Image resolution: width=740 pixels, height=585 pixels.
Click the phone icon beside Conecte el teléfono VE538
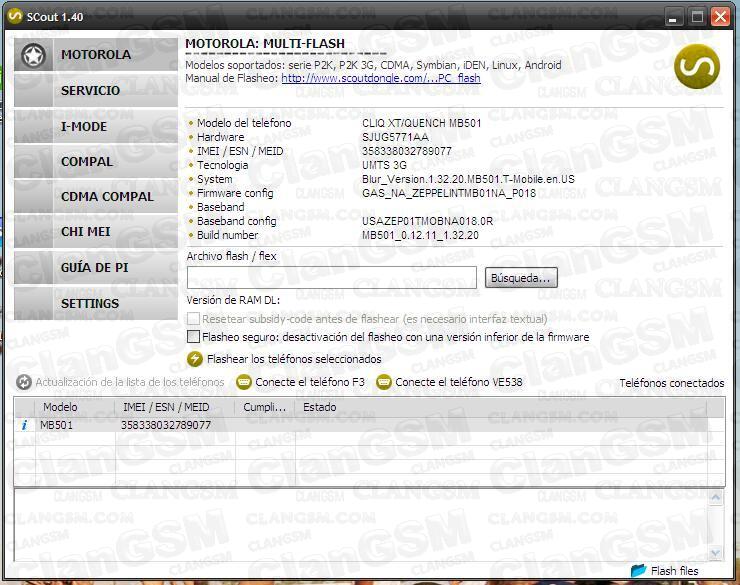(x=384, y=382)
